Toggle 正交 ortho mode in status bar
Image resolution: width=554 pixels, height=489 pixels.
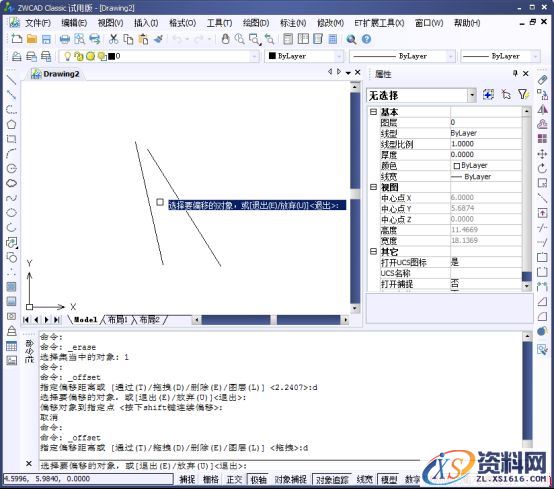coord(234,479)
